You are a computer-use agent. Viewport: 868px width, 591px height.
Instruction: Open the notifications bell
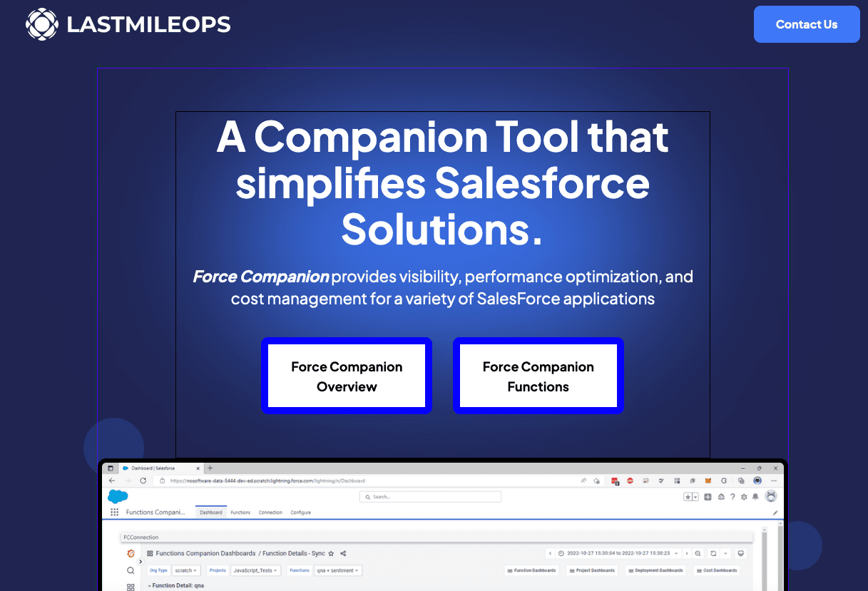(755, 497)
